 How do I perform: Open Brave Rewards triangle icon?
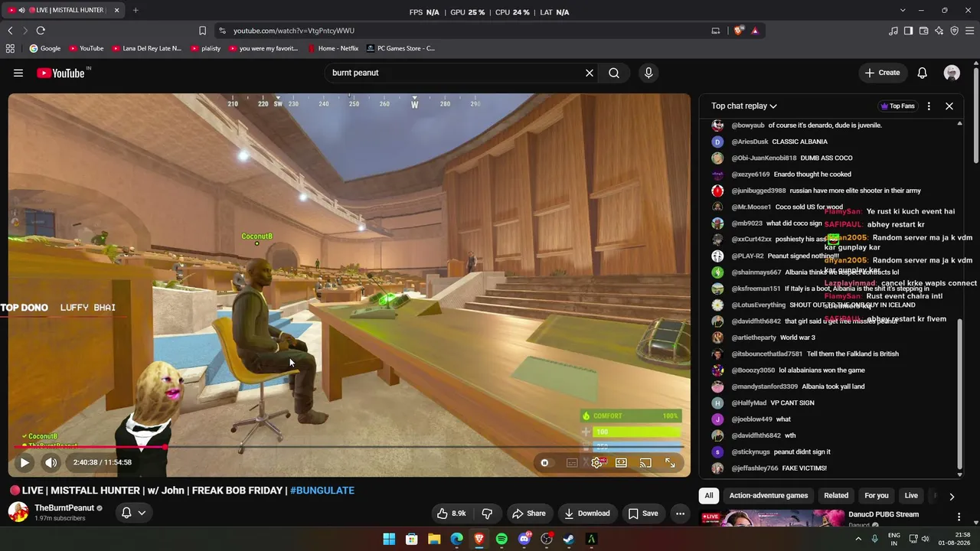755,31
